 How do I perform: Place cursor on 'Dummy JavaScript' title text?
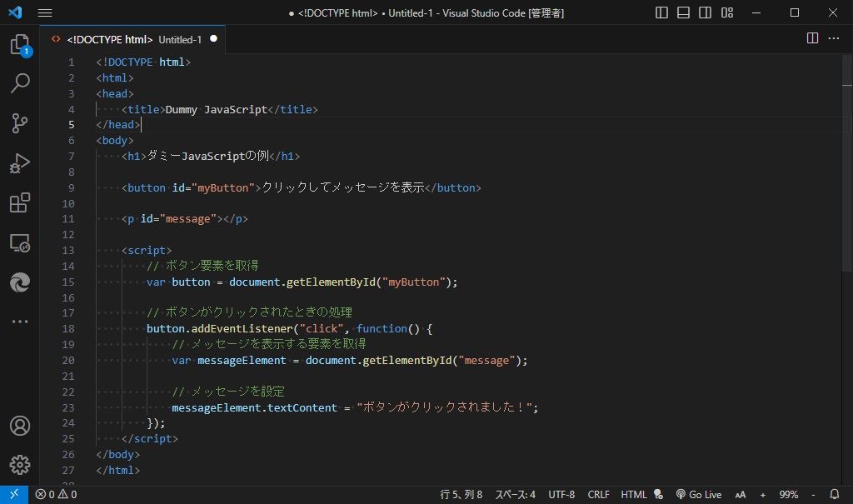click(216, 109)
